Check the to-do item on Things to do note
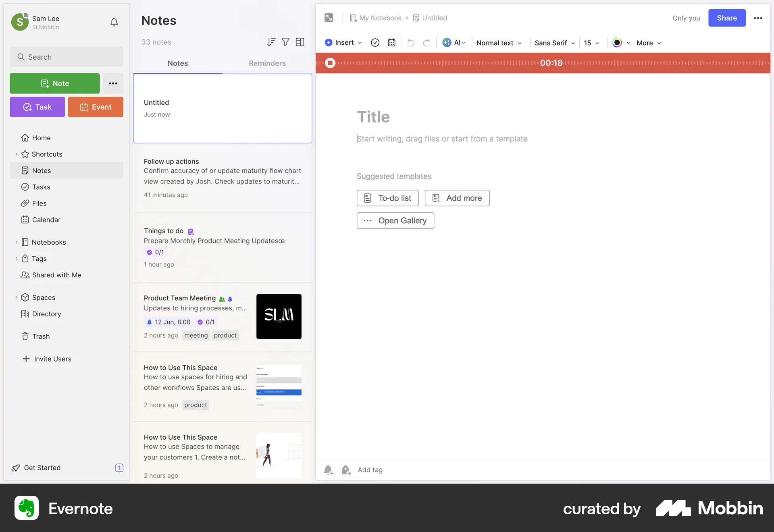Image resolution: width=774 pixels, height=532 pixels. click(150, 252)
